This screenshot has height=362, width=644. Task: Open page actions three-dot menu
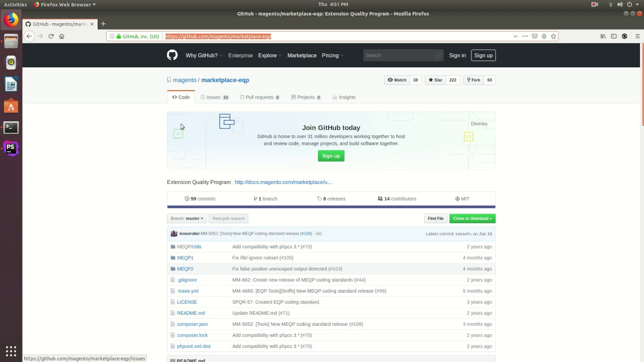pos(525,36)
